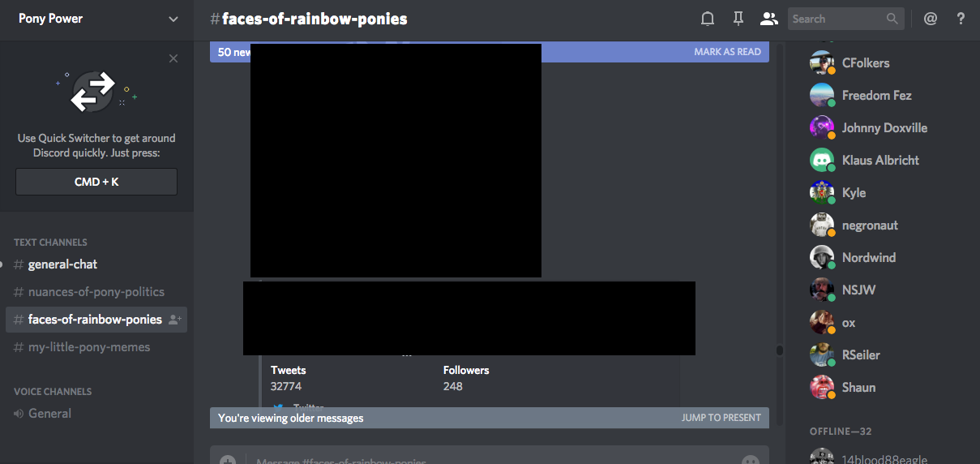This screenshot has width=980, height=464.
Task: Join the General voice channel
Action: pos(49,414)
